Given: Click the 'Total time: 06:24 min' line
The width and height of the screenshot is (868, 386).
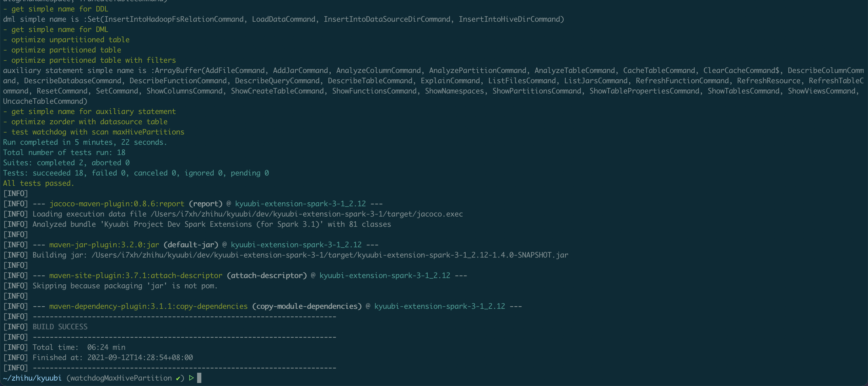Looking at the screenshot, I should point(79,347).
